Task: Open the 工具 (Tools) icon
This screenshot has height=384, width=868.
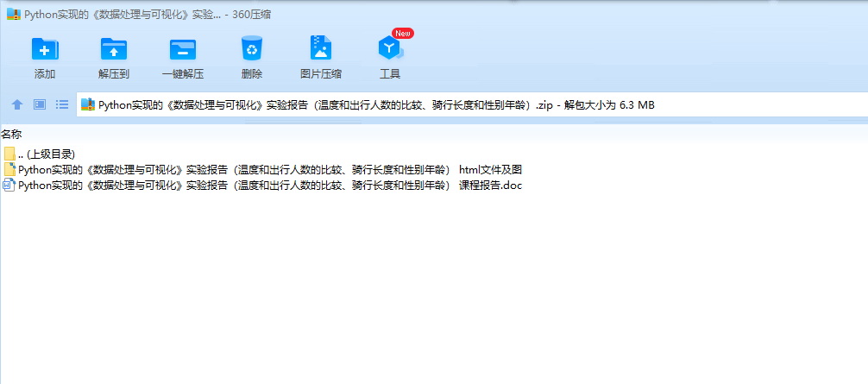Action: pyautogui.click(x=390, y=48)
